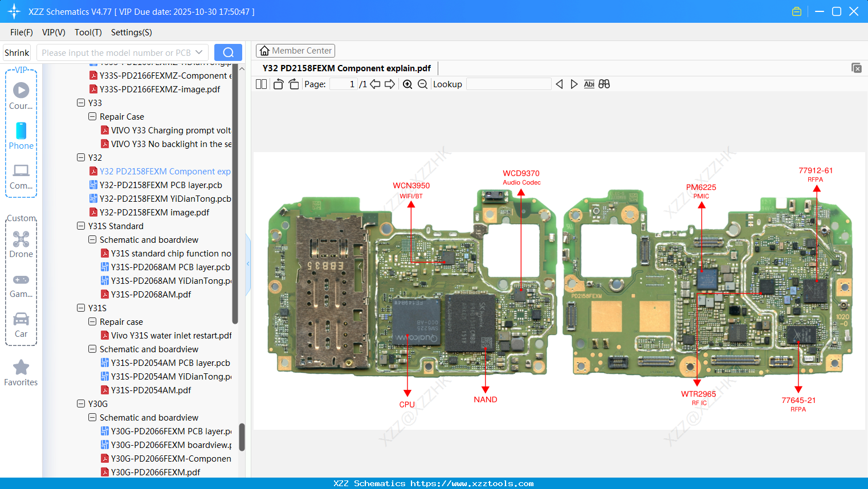Viewport: 868px width, 489px height.
Task: Rotate the schematic page clockwise
Action: pyautogui.click(x=293, y=84)
